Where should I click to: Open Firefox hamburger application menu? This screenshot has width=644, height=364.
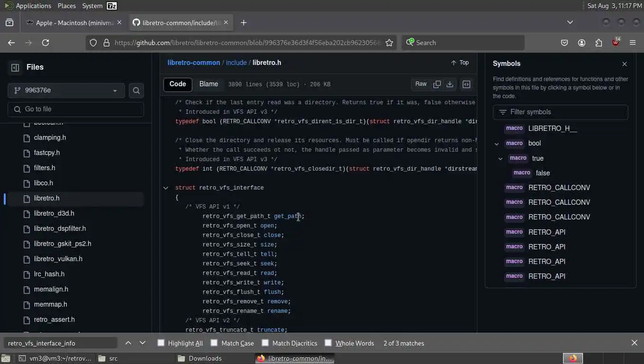pos(633,43)
